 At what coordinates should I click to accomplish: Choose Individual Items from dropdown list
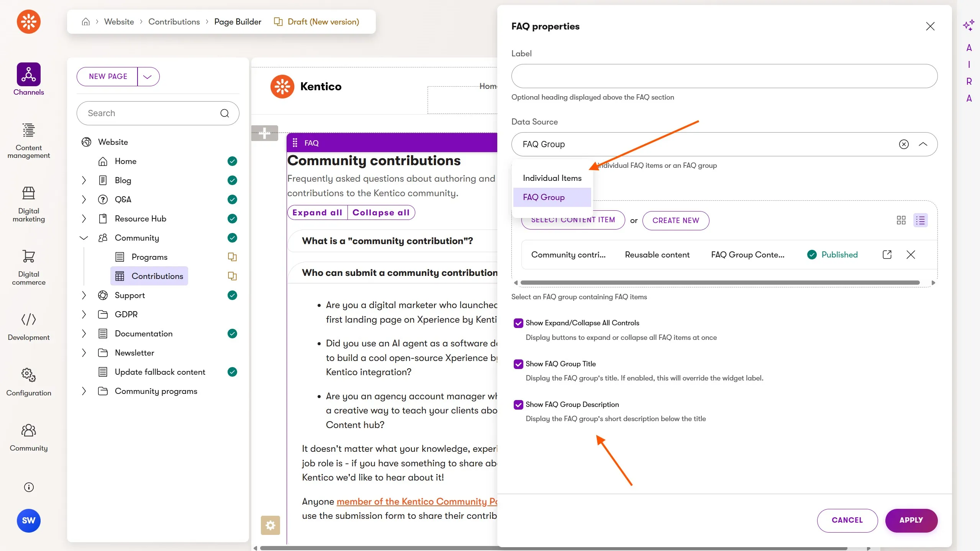552,178
